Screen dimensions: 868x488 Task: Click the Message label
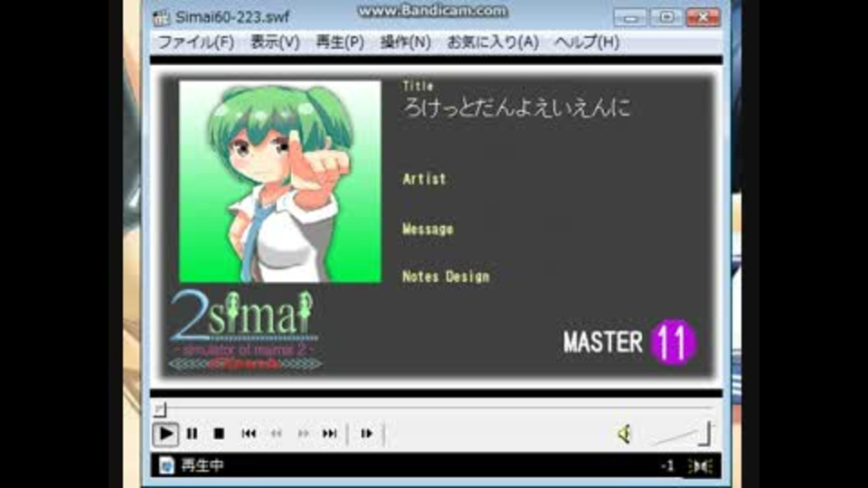click(428, 229)
